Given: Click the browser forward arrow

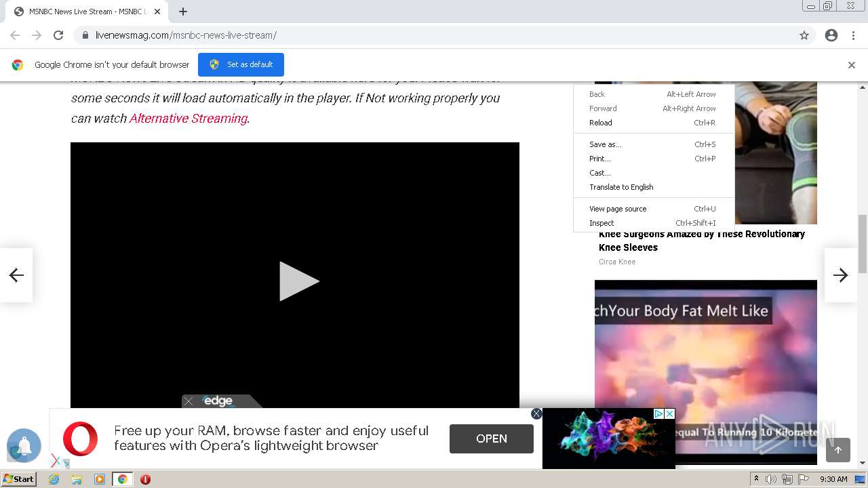Looking at the screenshot, I should 37,35.
